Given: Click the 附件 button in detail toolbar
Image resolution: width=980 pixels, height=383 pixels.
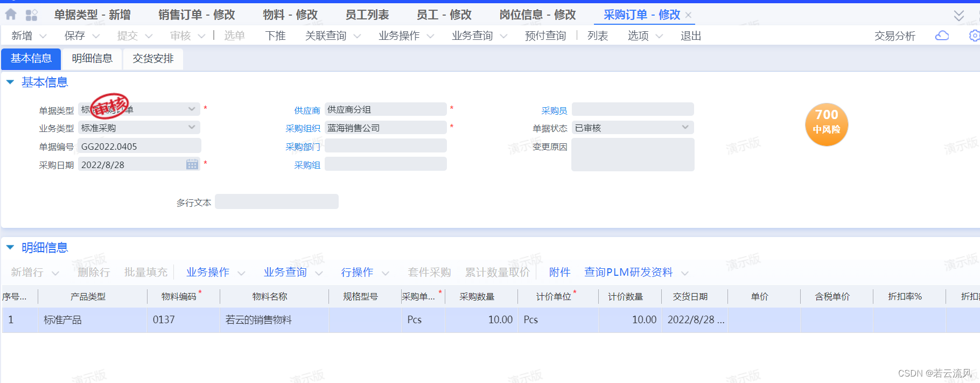Looking at the screenshot, I should point(559,273).
